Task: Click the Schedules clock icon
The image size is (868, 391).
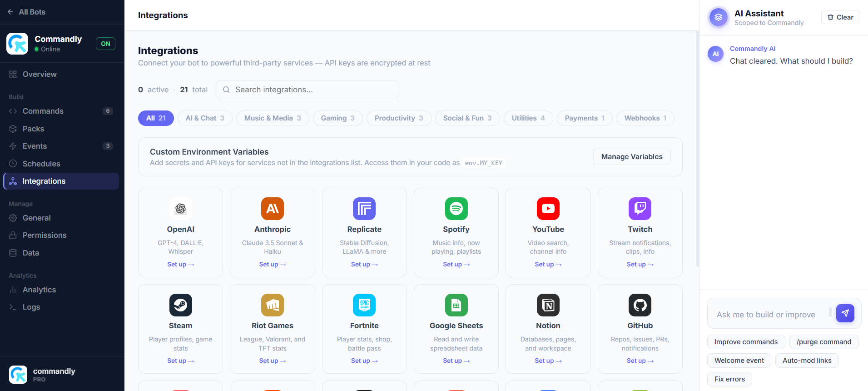Action: (x=13, y=164)
